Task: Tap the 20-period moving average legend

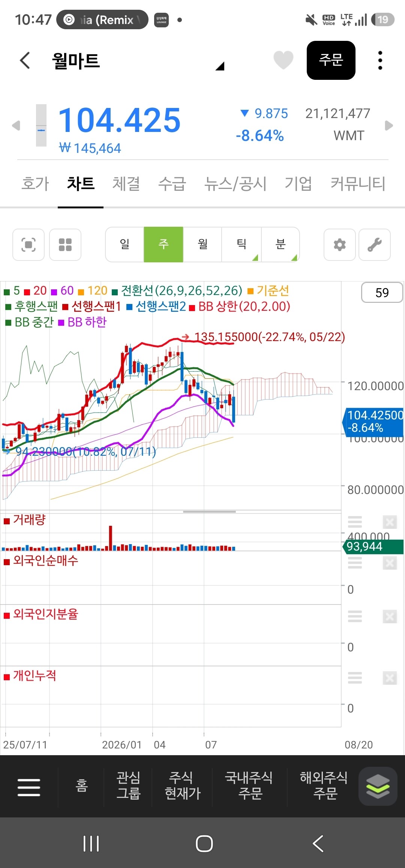Action: pos(36,291)
